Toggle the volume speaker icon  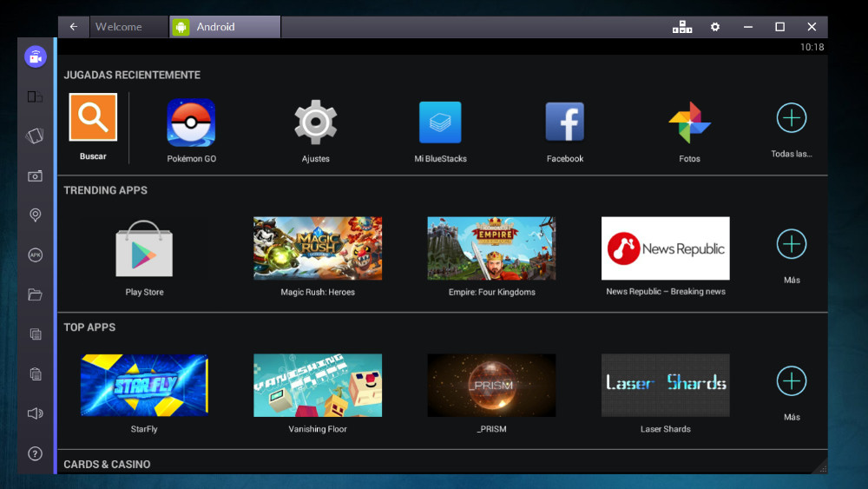[x=35, y=413]
